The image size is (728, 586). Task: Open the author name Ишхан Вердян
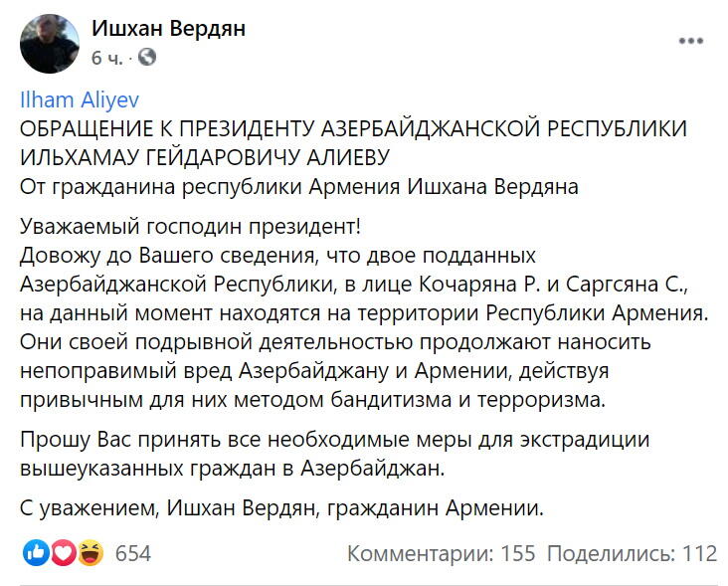tap(168, 29)
